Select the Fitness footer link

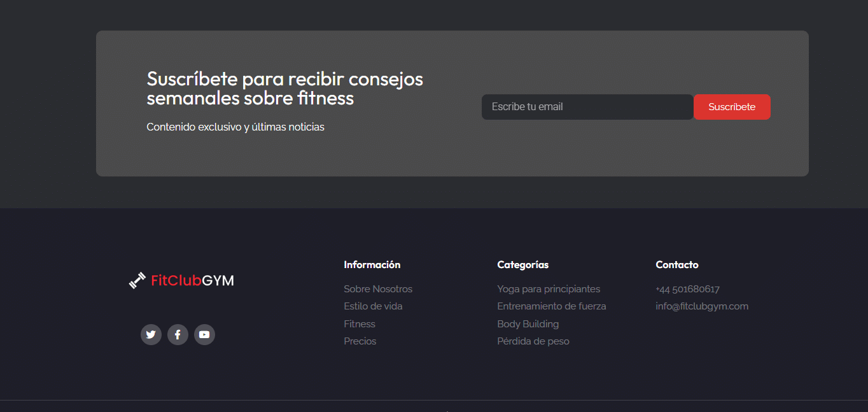point(360,324)
